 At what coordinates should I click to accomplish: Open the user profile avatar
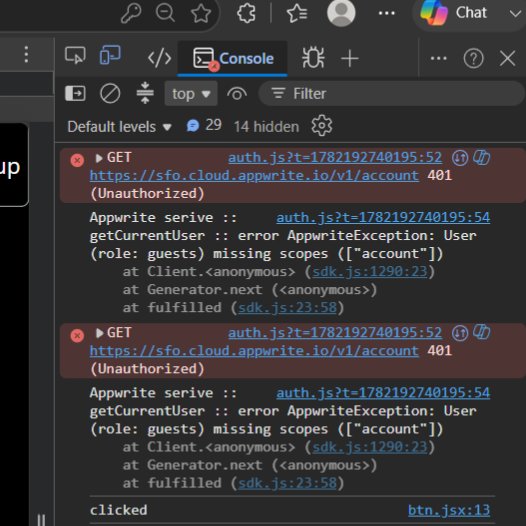click(x=341, y=13)
